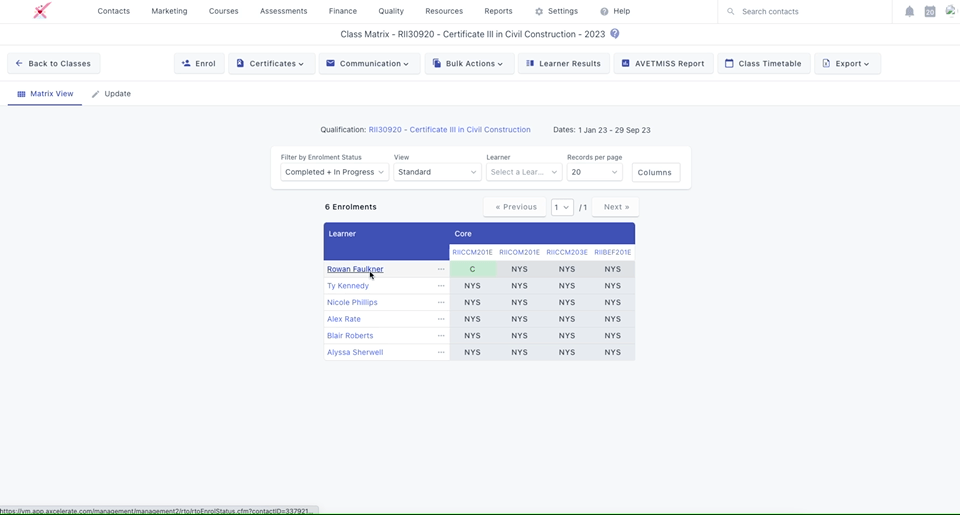Screen dimensions: 960x515
Task: Click Rowan Faulkner's C result cell
Action: [x=472, y=269]
